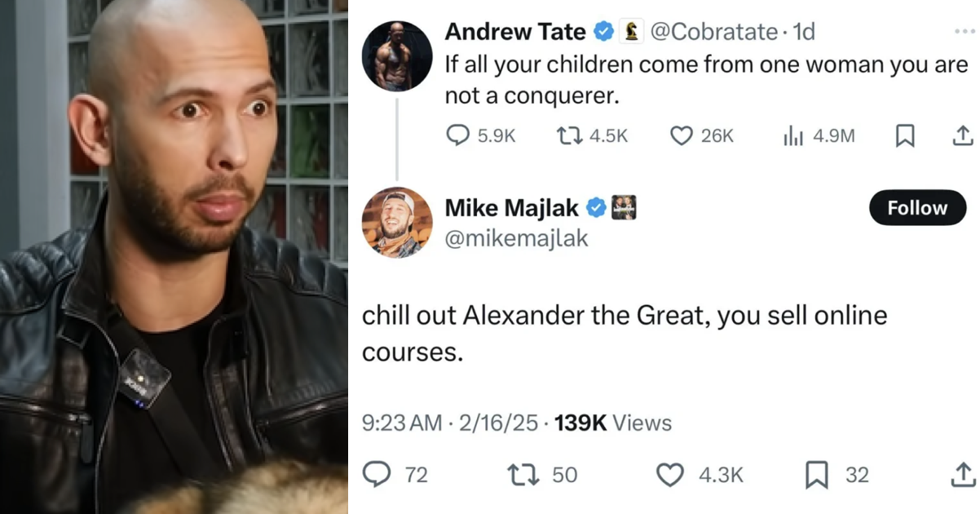
Task: Reply to Mike Majlak's tweet with 72 replies
Action: (x=376, y=474)
